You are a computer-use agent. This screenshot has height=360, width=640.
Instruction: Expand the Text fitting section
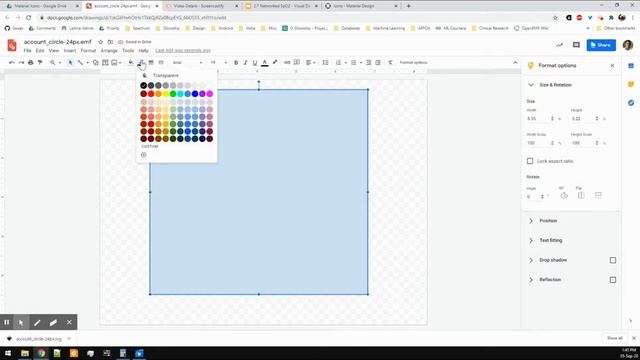[531, 240]
